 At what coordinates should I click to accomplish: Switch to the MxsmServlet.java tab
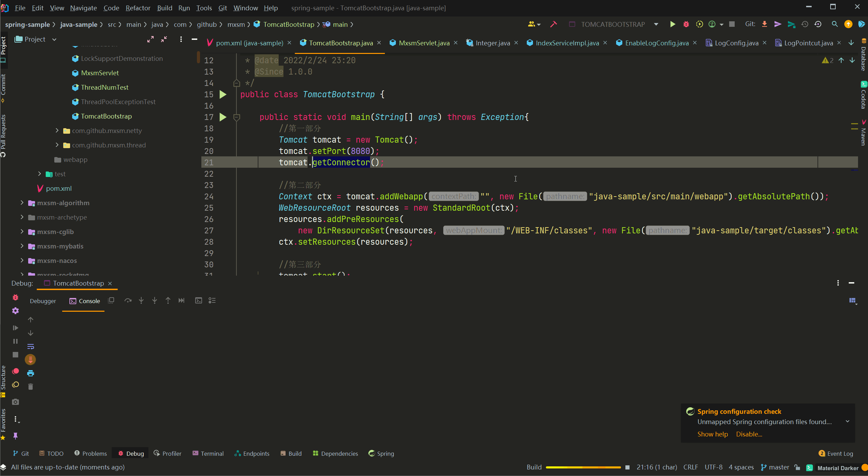coord(424,43)
